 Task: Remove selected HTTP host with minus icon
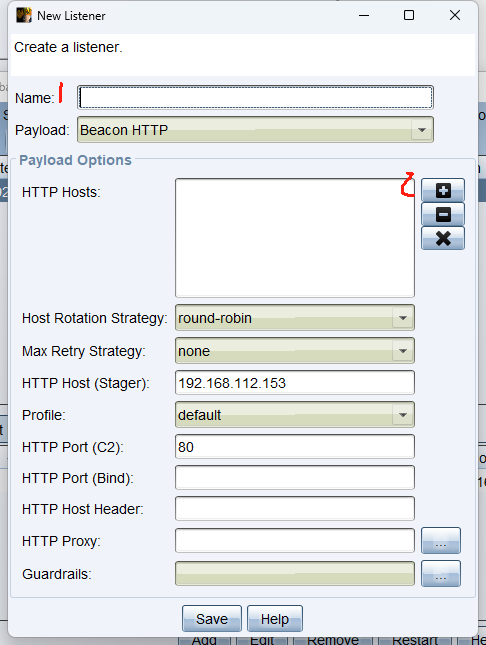click(443, 214)
